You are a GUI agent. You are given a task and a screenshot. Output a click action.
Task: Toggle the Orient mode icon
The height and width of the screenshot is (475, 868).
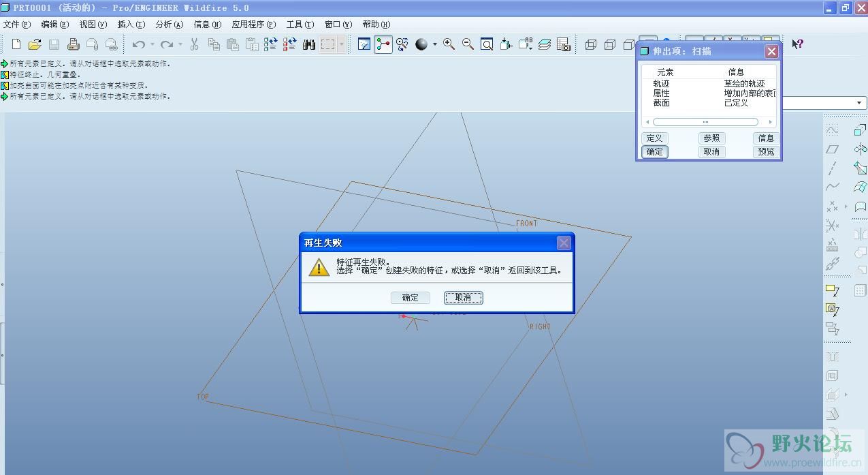(x=402, y=44)
